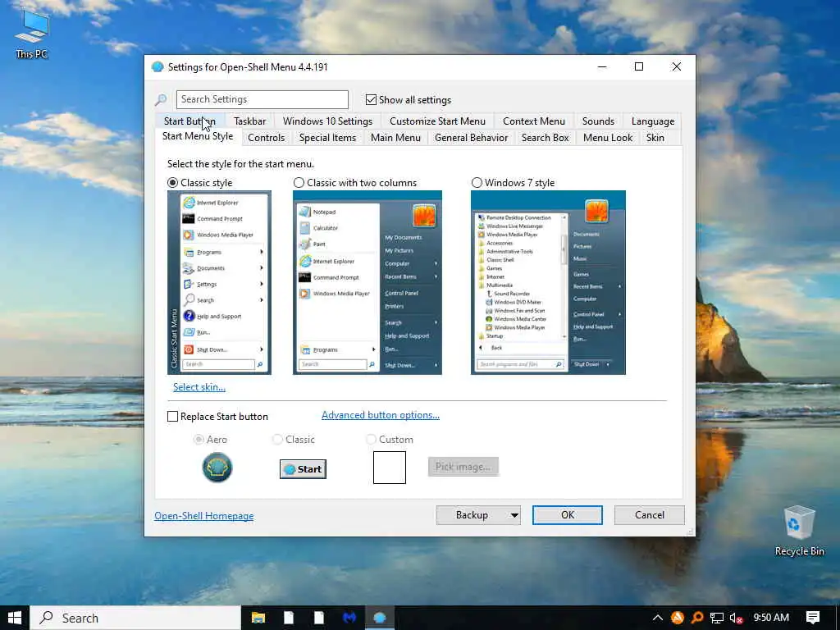This screenshot has width=840, height=630.
Task: Switch to the Controls tab
Action: 267,138
